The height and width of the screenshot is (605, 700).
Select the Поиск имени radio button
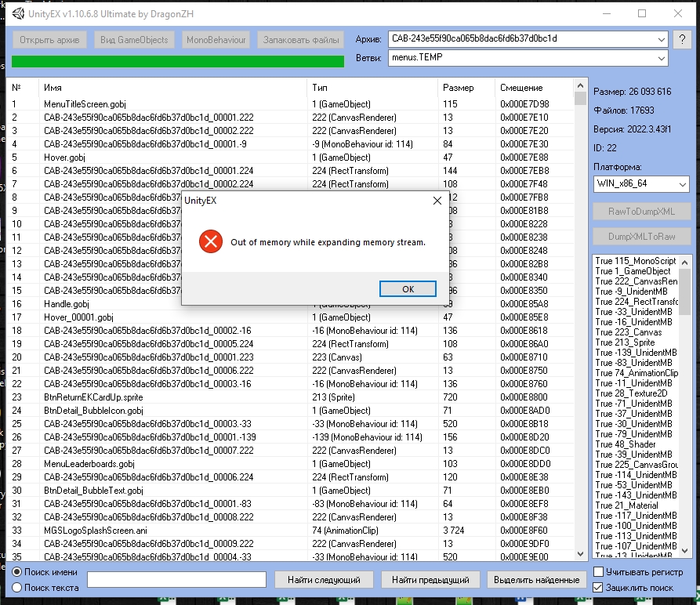[17, 572]
